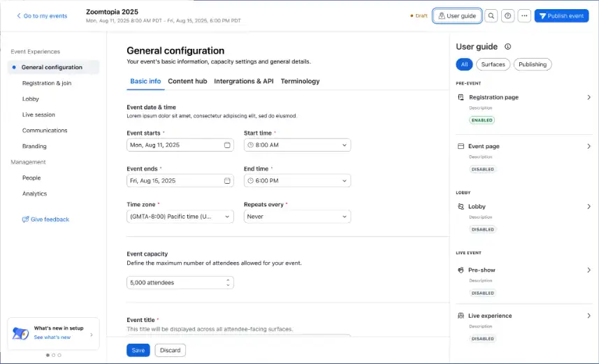Image resolution: width=599 pixels, height=364 pixels.
Task: Open calendar icon in Event starts field
Action: (x=227, y=145)
